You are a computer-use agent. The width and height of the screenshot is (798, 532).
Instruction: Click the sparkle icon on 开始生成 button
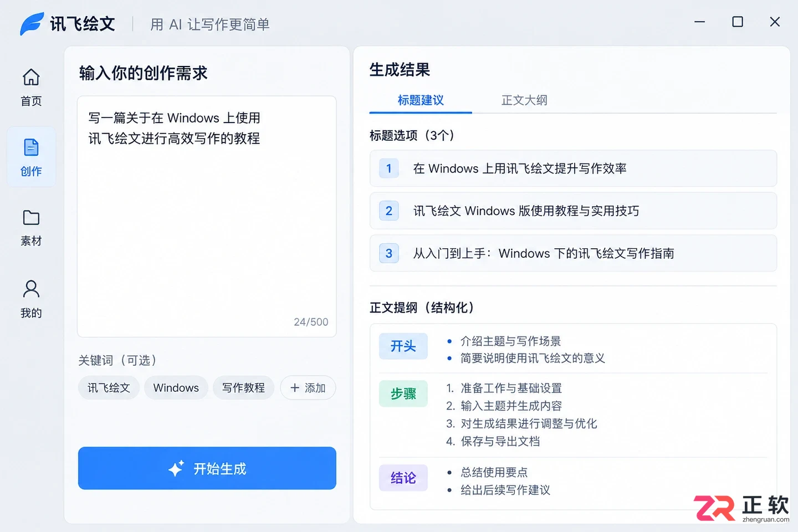[x=176, y=469]
